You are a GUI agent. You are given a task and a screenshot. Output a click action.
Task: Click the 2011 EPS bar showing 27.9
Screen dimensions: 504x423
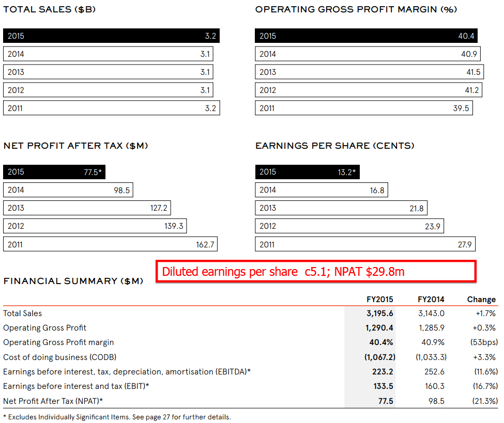(365, 244)
